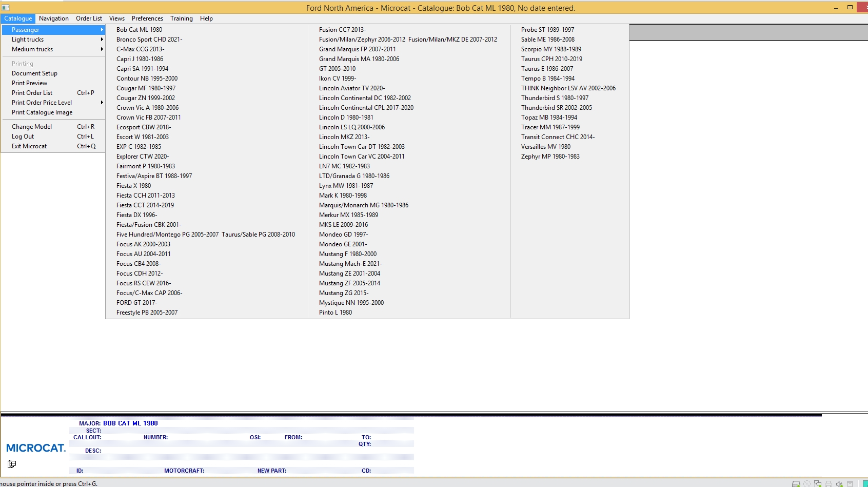The height and width of the screenshot is (487, 868).
Task: Open the Training menu
Action: point(182,18)
